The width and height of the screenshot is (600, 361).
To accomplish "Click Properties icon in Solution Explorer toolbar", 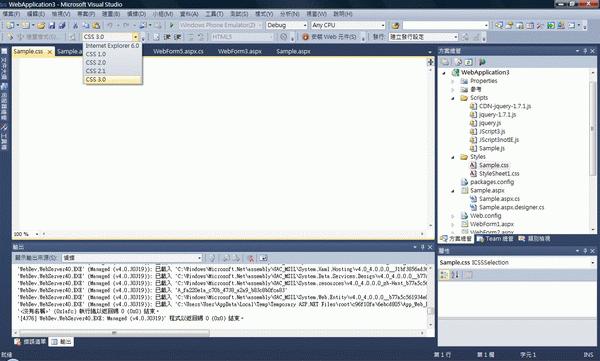I will (445, 62).
